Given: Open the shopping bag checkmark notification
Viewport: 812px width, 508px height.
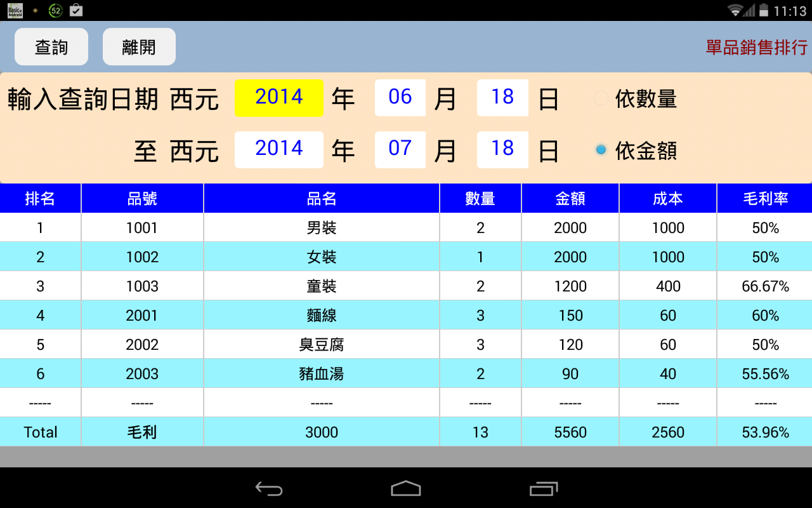Looking at the screenshot, I should 76,10.
